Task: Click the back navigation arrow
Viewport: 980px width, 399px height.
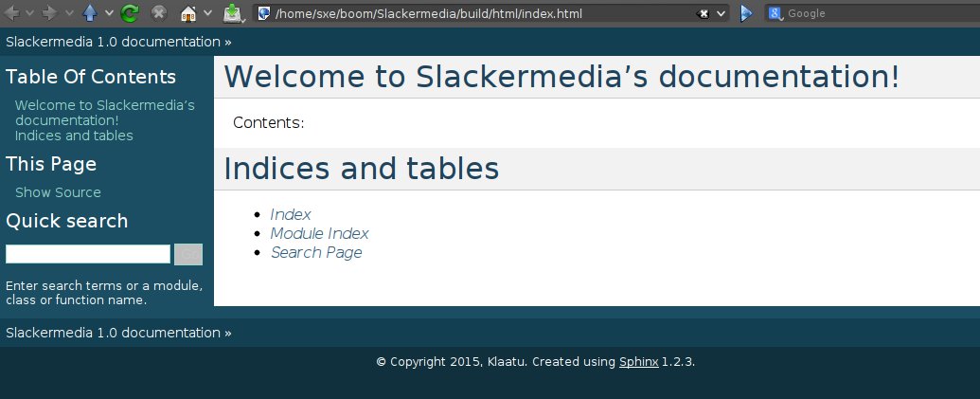Action: coord(13,13)
